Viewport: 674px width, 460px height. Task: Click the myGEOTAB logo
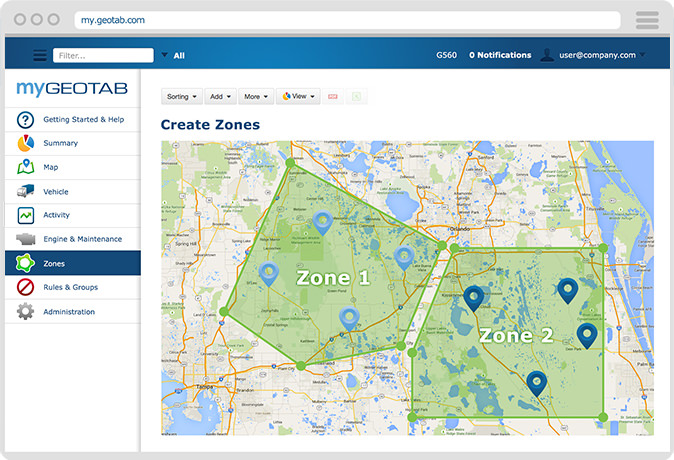click(72, 88)
